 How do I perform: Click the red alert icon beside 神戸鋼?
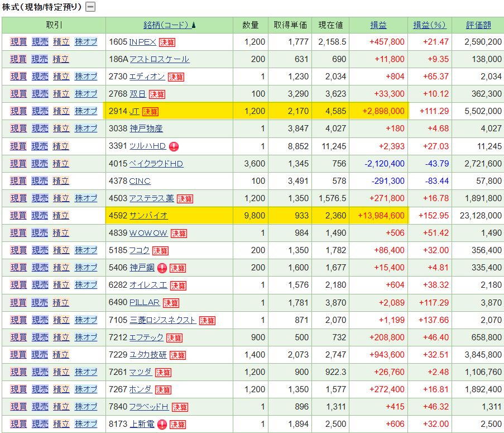tap(162, 268)
